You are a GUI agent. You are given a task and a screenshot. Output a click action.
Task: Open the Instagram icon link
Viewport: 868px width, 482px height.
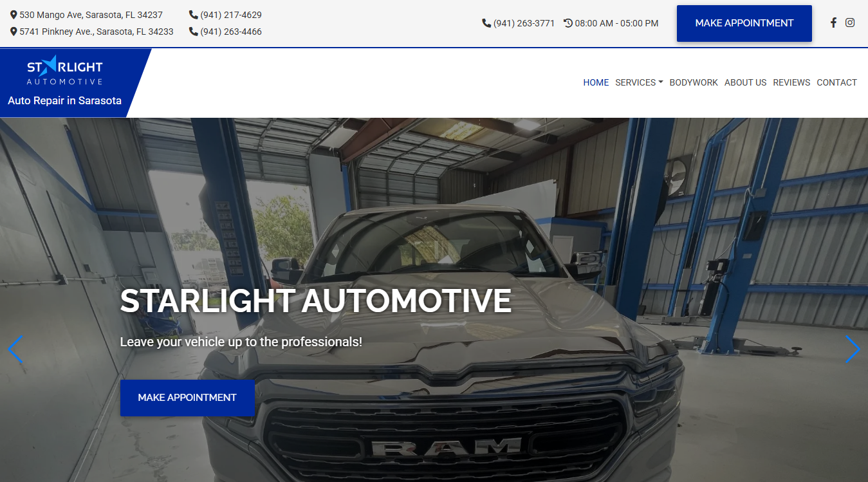coord(850,23)
